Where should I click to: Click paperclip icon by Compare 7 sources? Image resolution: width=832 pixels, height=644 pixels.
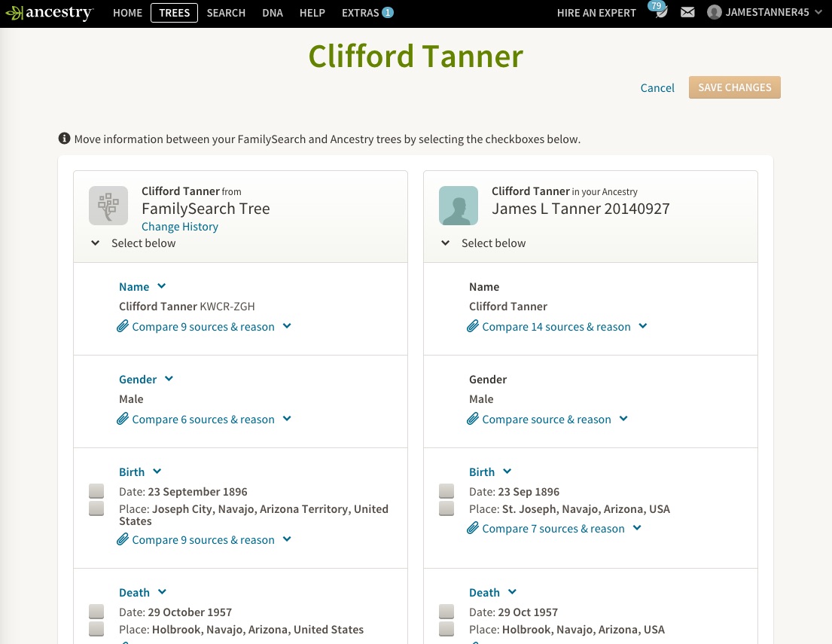click(473, 528)
